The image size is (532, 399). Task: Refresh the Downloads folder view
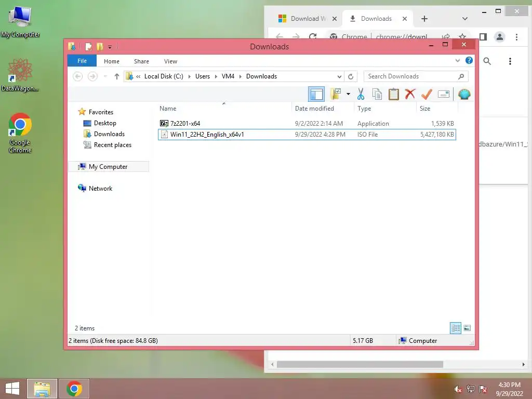pos(351,76)
